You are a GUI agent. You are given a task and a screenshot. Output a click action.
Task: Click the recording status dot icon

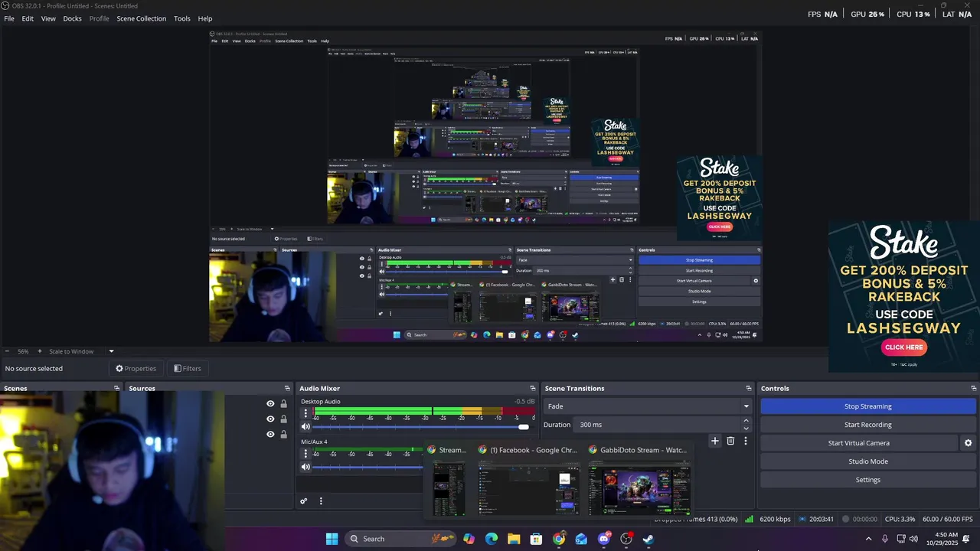tap(846, 519)
